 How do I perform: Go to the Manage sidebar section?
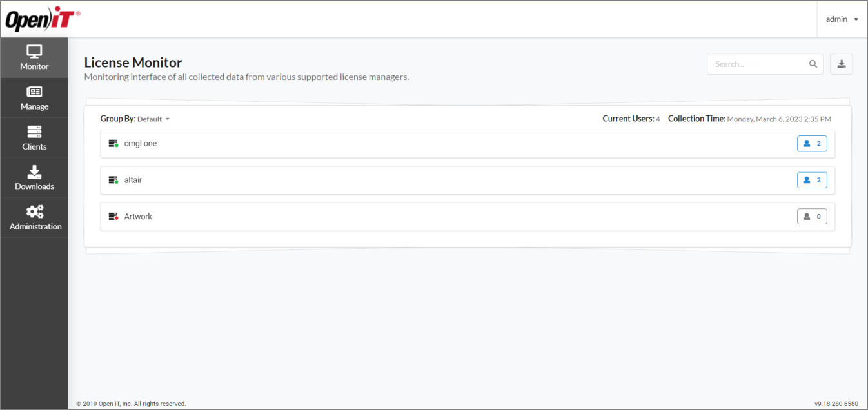pyautogui.click(x=34, y=98)
